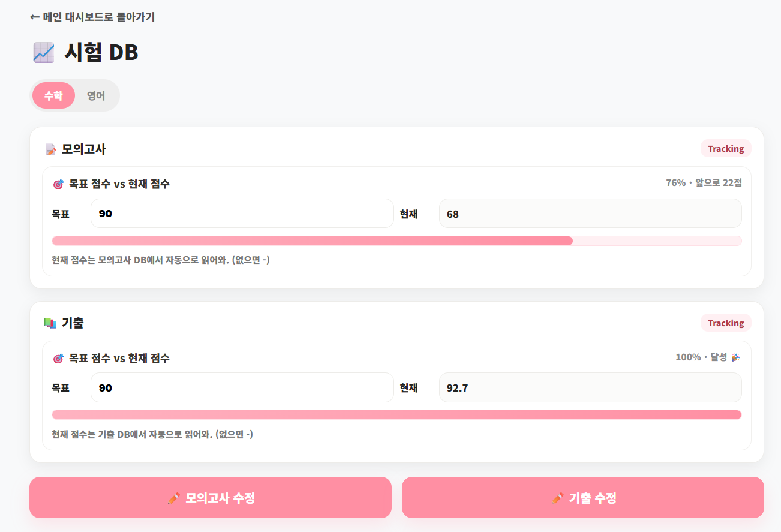This screenshot has width=781, height=532.
Task: Click the 모의고사 목표 score input field
Action: [x=242, y=214]
